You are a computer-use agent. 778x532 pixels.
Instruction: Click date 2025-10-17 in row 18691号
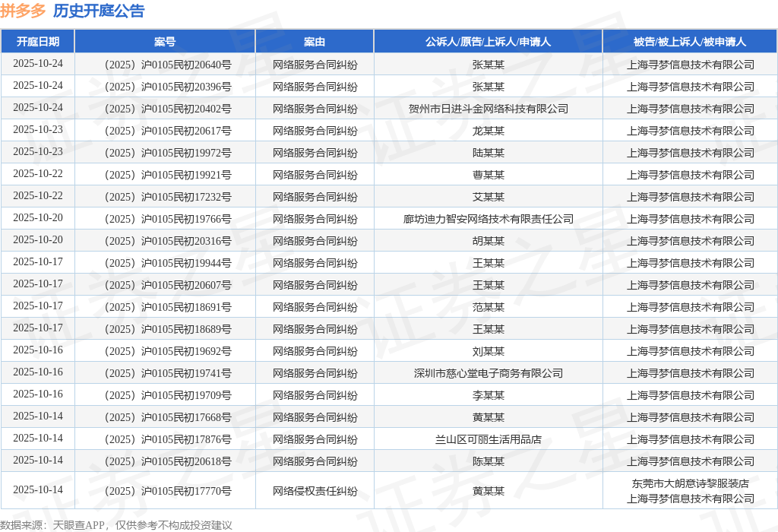point(38,306)
